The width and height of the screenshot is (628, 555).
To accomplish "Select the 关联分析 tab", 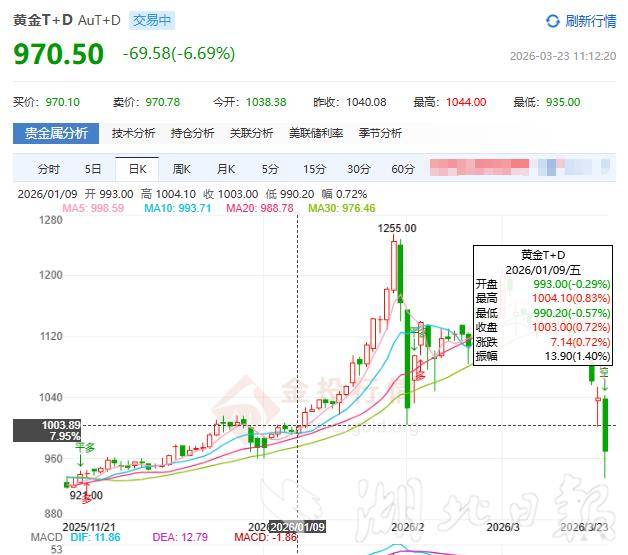I will (x=251, y=134).
